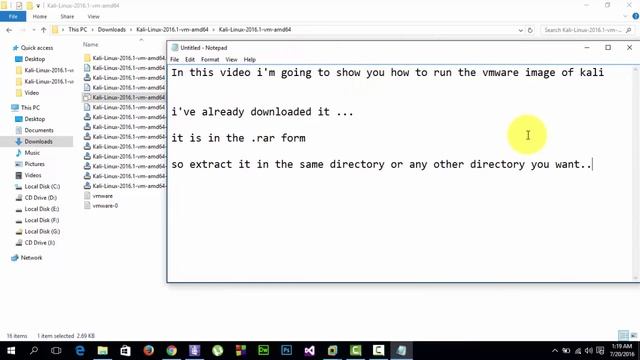Screen dimensions: 640x360
Task: Launch Google Chrome from taskbar
Action: [x=171, y=351]
